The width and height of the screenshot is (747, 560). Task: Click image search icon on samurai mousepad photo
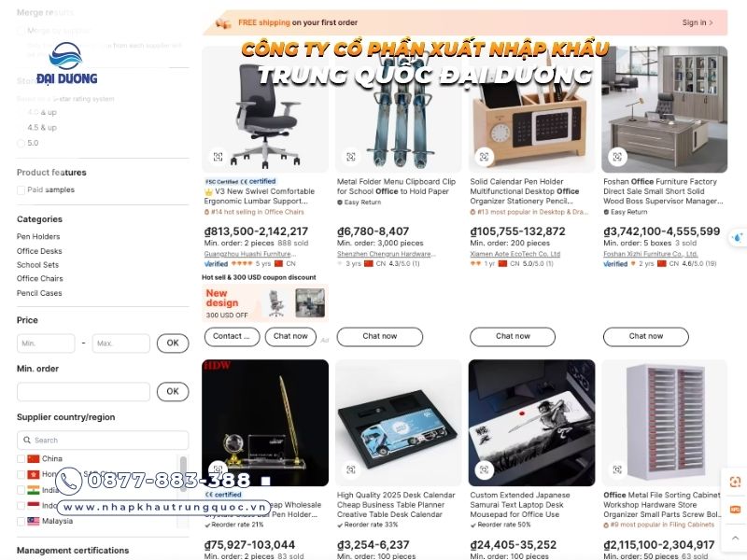point(484,470)
